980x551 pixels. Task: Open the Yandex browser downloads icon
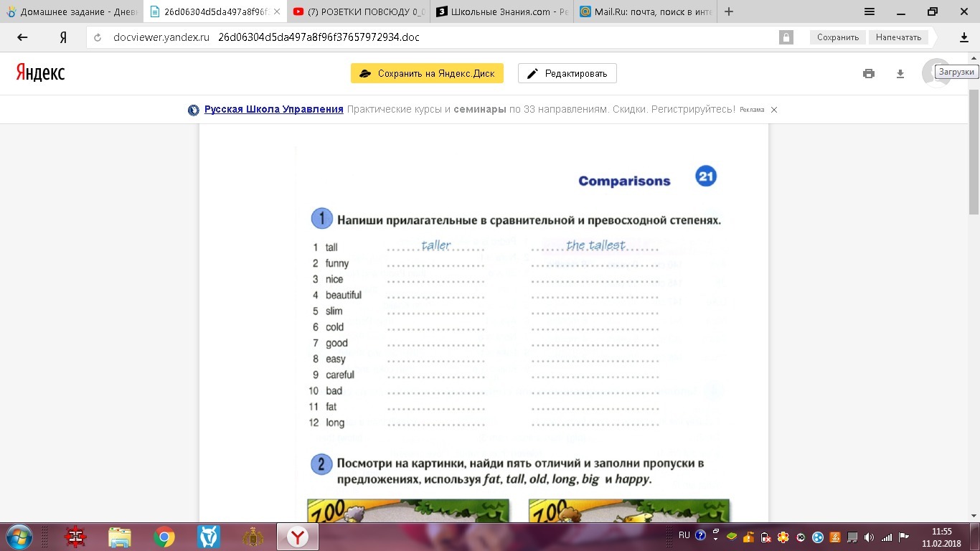[x=964, y=37]
